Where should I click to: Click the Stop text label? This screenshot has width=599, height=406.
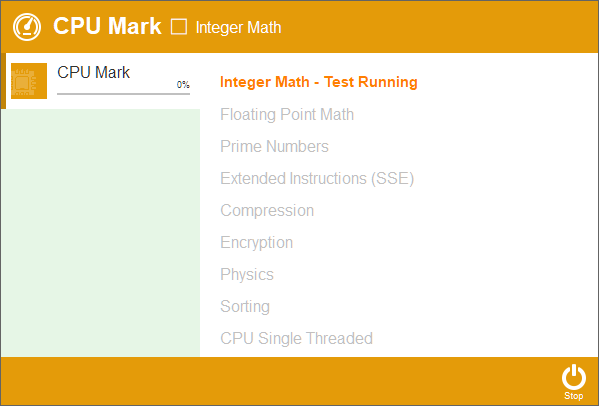tap(573, 396)
